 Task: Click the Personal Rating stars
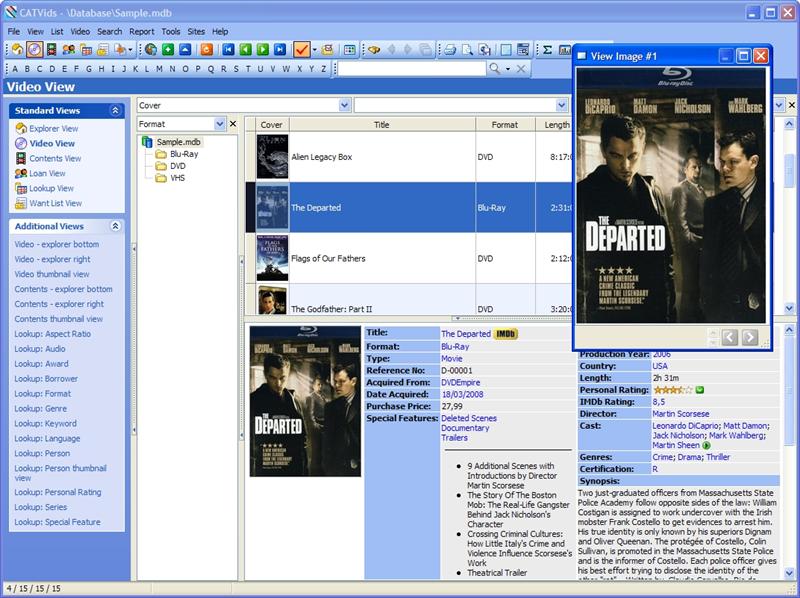pos(673,390)
